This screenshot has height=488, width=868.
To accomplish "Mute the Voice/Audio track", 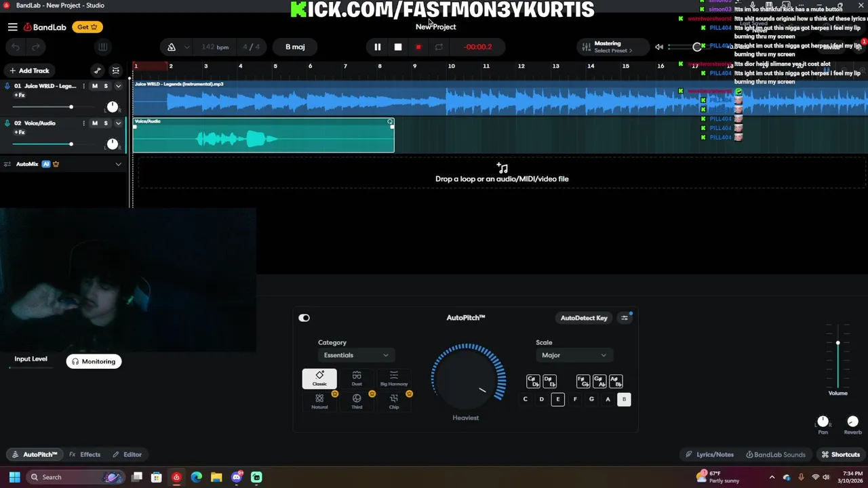I will coord(94,123).
